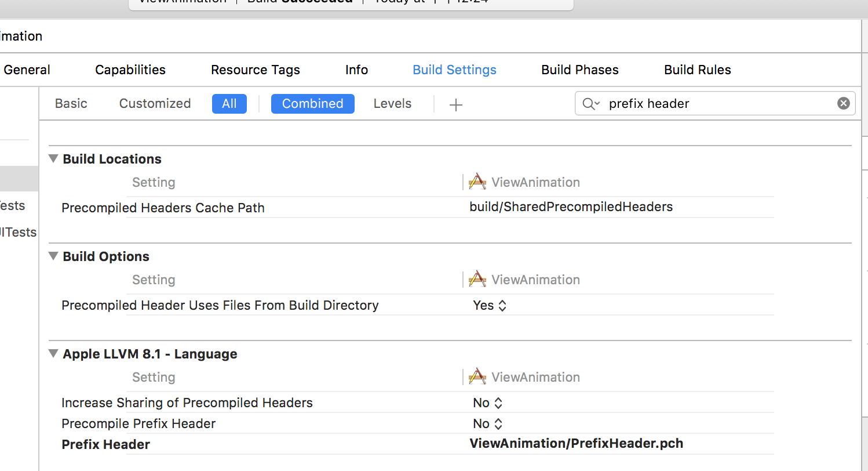Open Precompile Prefix Header No popup
Viewport: 868px width, 471px height.
[x=487, y=423]
